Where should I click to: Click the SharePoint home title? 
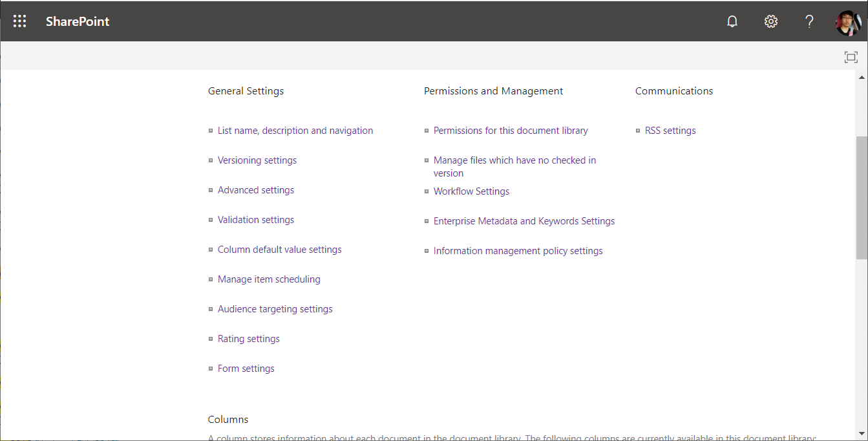coord(78,21)
